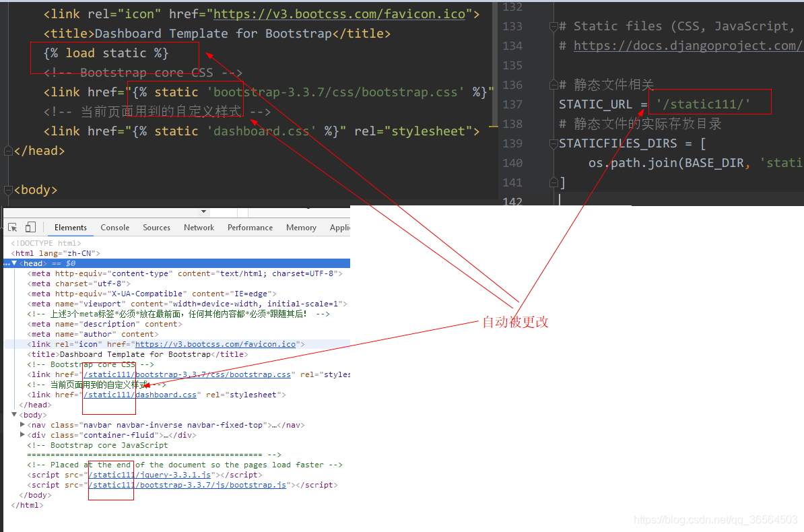Switch to the Console tab
The image size is (804, 532).
[x=114, y=227]
